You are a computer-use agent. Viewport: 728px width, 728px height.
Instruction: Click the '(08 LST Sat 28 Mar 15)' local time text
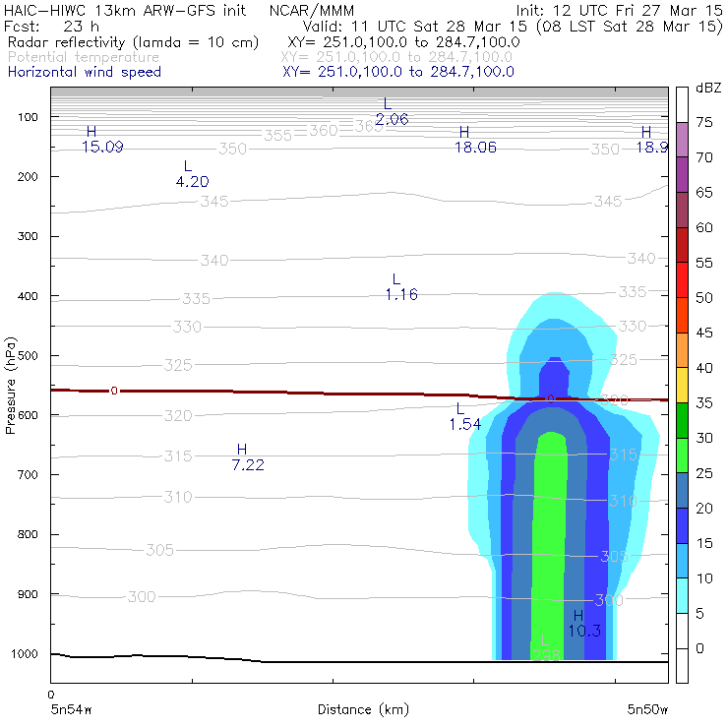[629, 27]
